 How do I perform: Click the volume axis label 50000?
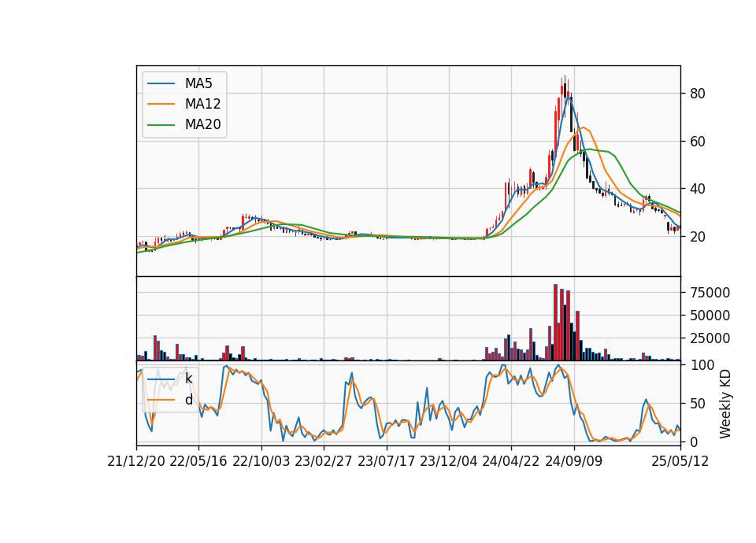710,316
